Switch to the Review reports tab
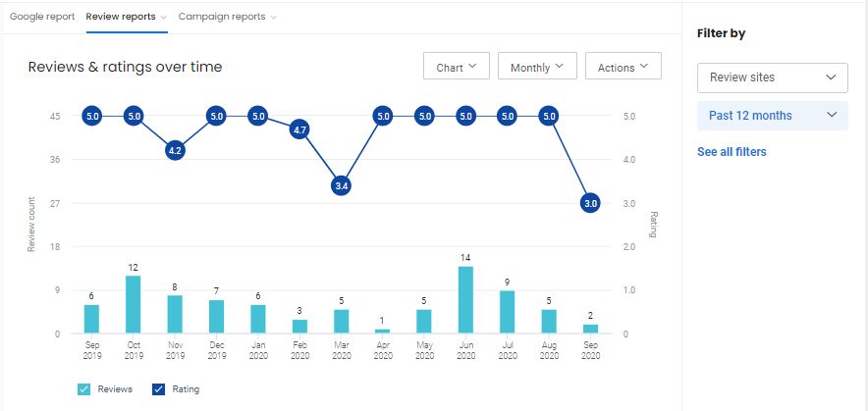 click(121, 17)
